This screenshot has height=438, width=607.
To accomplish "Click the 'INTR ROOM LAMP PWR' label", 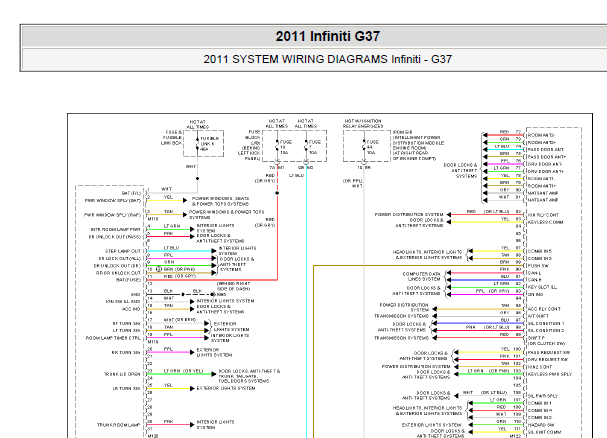I will pos(115,230).
